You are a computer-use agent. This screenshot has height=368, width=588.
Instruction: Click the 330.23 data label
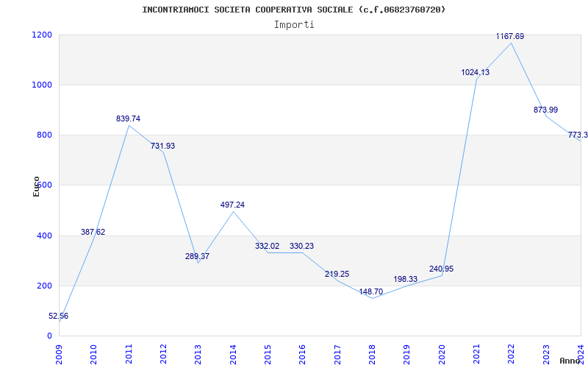point(302,247)
